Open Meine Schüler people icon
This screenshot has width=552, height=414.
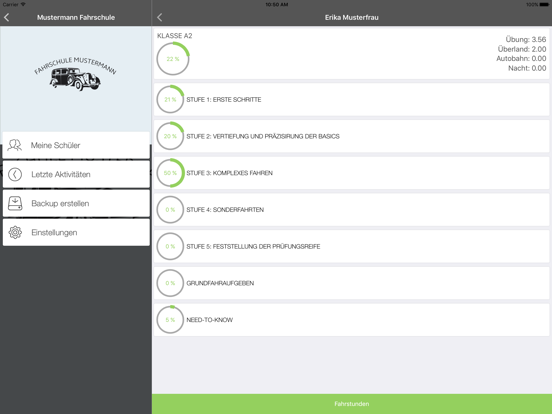coord(15,145)
